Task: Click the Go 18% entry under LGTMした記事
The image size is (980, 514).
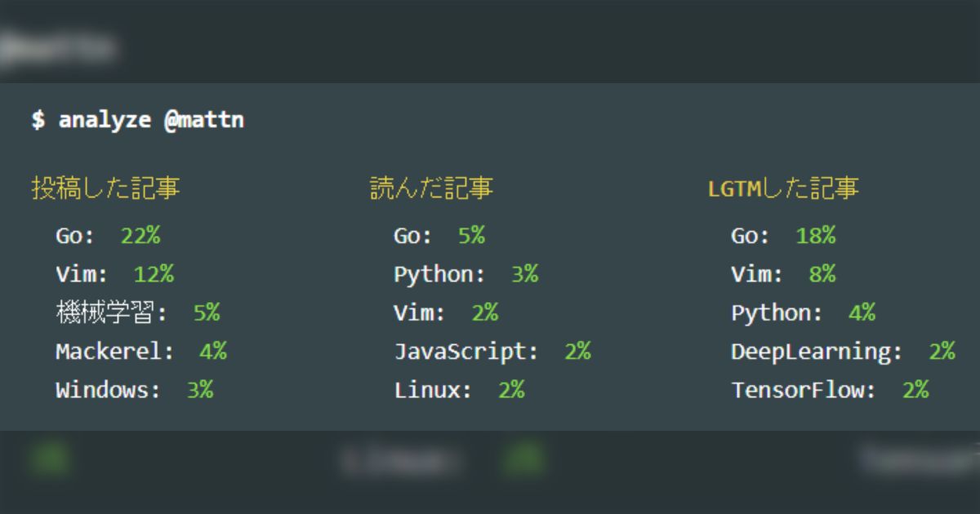Action: [x=782, y=236]
